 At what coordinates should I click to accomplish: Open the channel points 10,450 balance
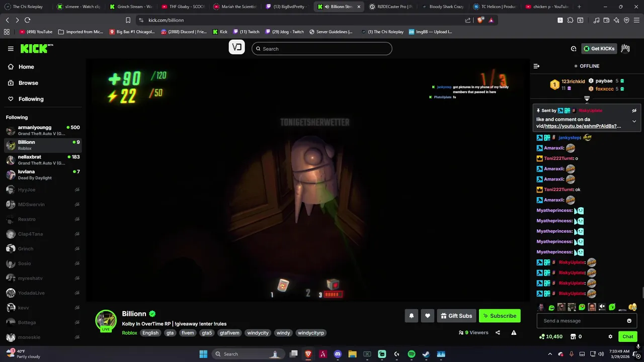point(550,337)
